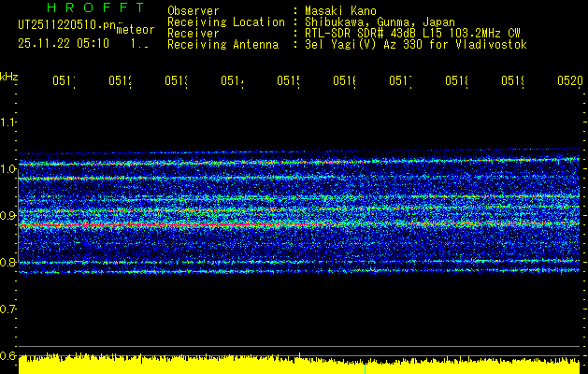Screen dimensions: 588x374
Task: Click the HROFFT title text
Action: [x=95, y=7]
